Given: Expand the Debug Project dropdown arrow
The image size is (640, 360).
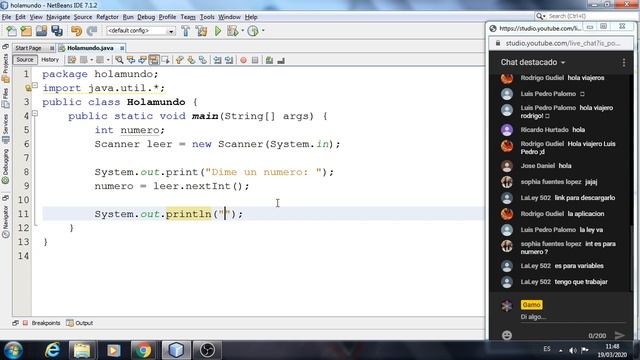Looking at the screenshot, I should pyautogui.click(x=242, y=31).
